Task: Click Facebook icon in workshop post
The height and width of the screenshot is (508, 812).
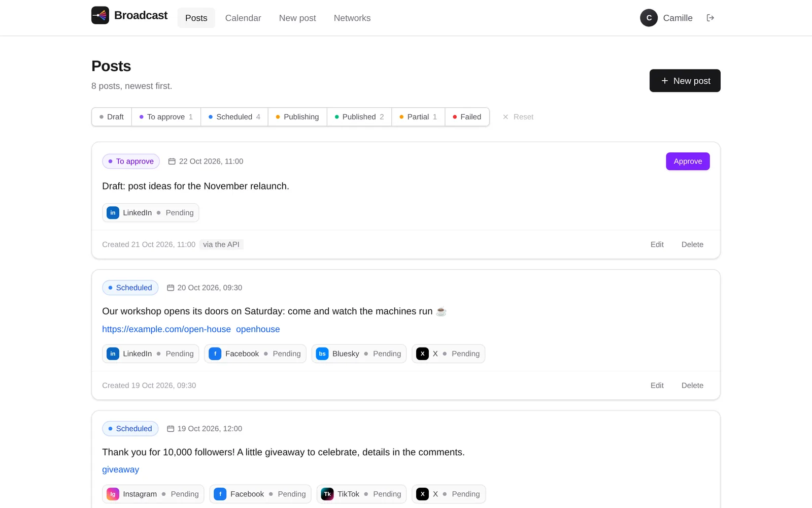Action: point(215,354)
